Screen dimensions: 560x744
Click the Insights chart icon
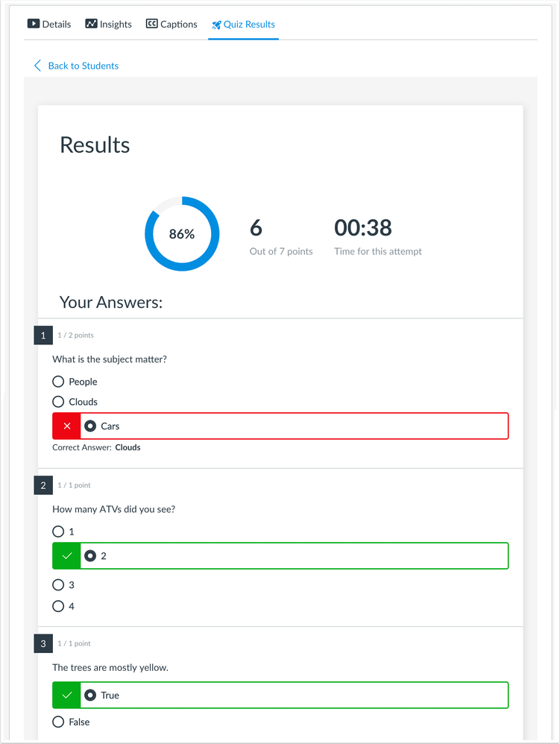coord(91,24)
